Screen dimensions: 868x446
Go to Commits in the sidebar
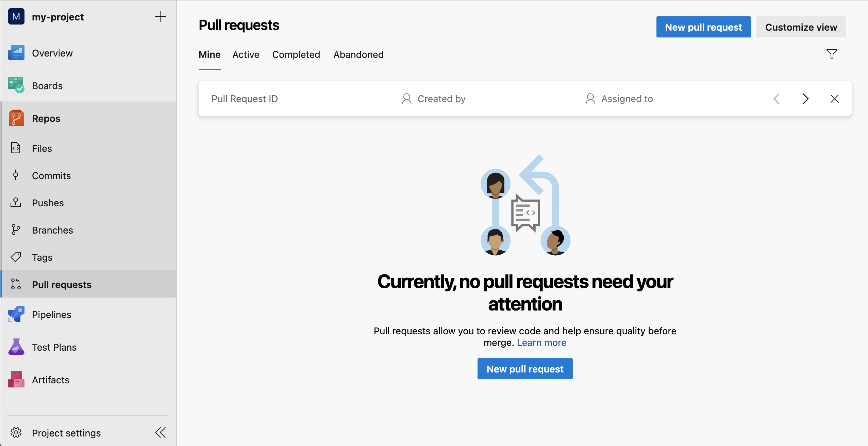pos(51,176)
